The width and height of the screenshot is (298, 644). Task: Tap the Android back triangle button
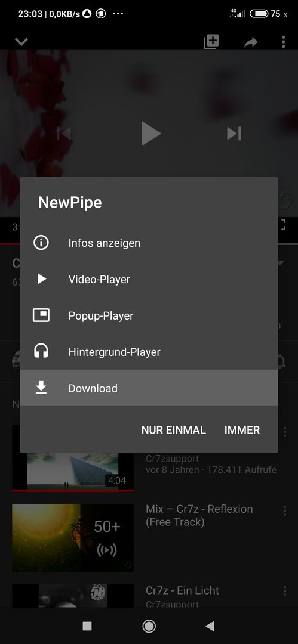pyautogui.click(x=210, y=626)
